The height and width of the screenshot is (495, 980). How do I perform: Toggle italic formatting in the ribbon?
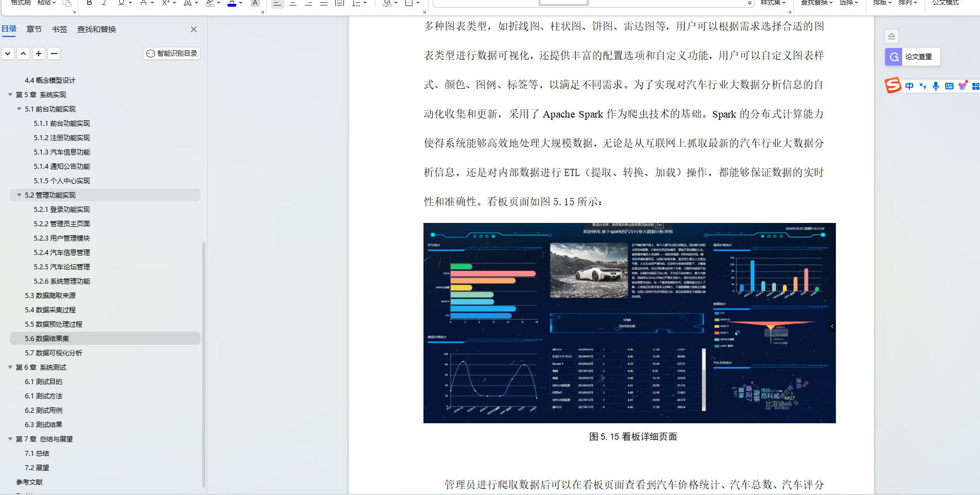(x=104, y=3)
